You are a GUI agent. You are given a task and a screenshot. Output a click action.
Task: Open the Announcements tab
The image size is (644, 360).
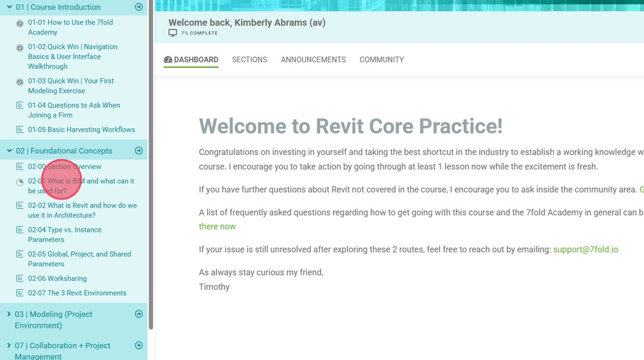[x=313, y=60]
